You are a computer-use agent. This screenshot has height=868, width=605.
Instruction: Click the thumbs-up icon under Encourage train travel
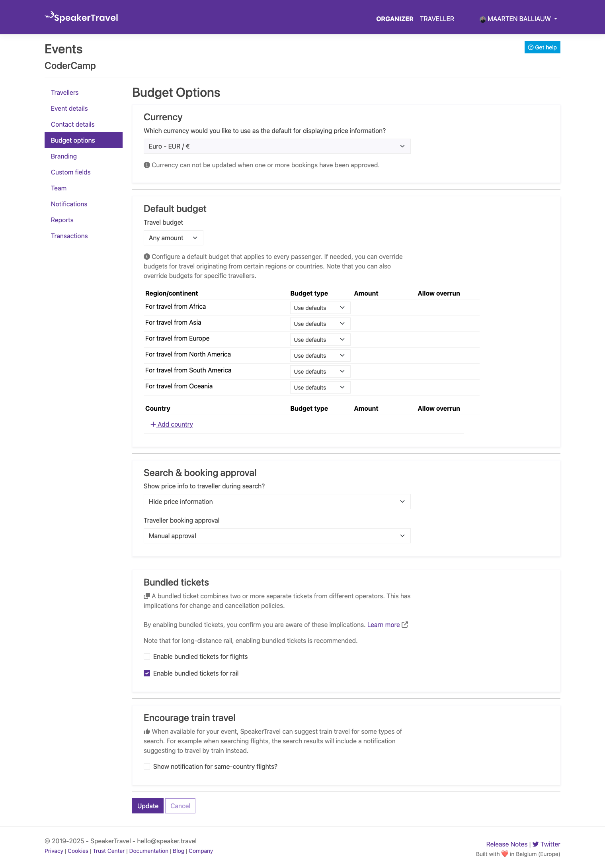tap(146, 731)
